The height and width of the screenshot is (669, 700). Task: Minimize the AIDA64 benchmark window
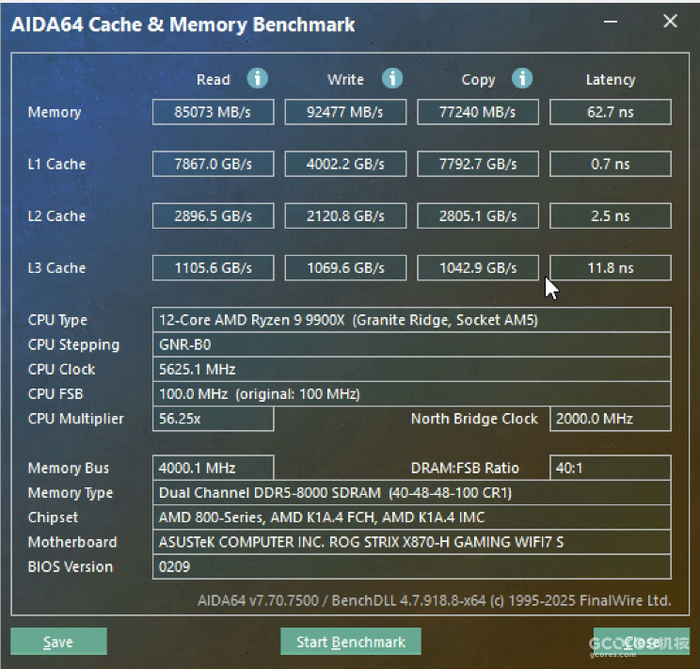tap(612, 22)
